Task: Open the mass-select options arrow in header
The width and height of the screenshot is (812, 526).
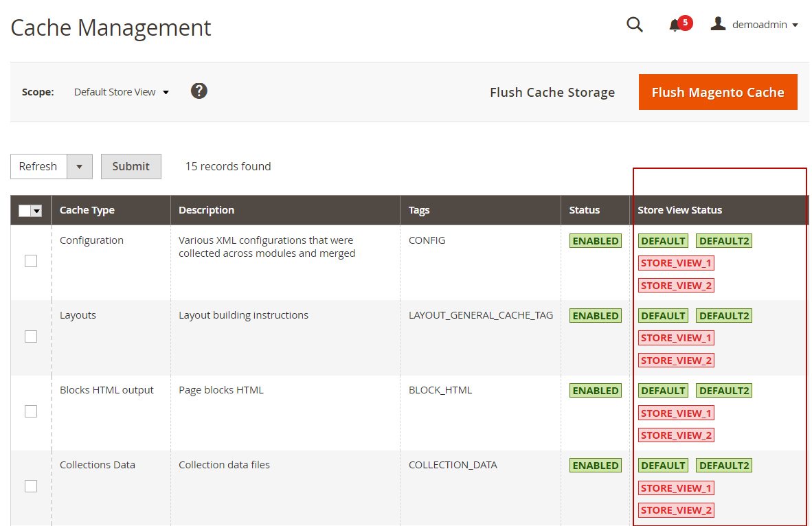Action: 36,210
